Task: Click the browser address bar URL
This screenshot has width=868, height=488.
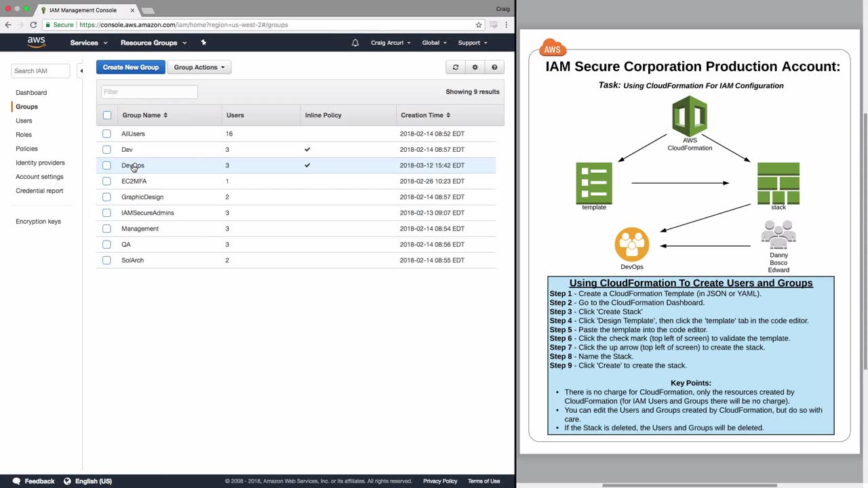Action: [x=183, y=24]
